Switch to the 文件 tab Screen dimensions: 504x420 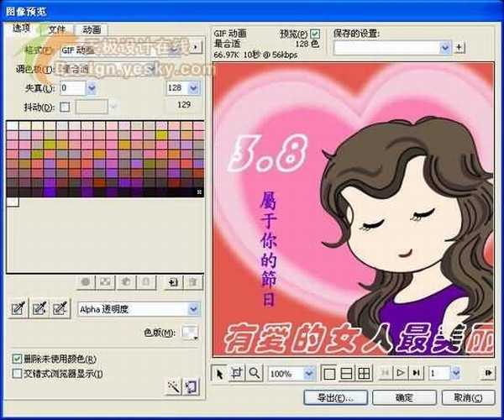pyautogui.click(x=57, y=29)
